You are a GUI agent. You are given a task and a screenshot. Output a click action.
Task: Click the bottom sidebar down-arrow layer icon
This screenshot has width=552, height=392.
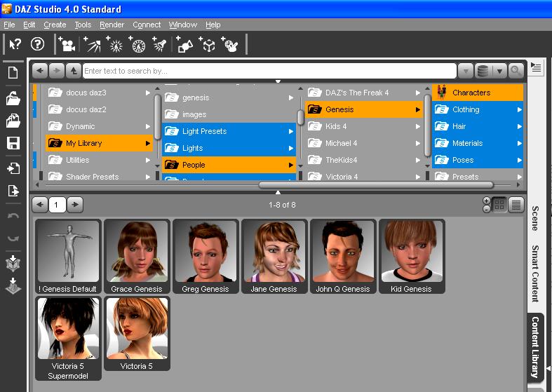(x=13, y=285)
